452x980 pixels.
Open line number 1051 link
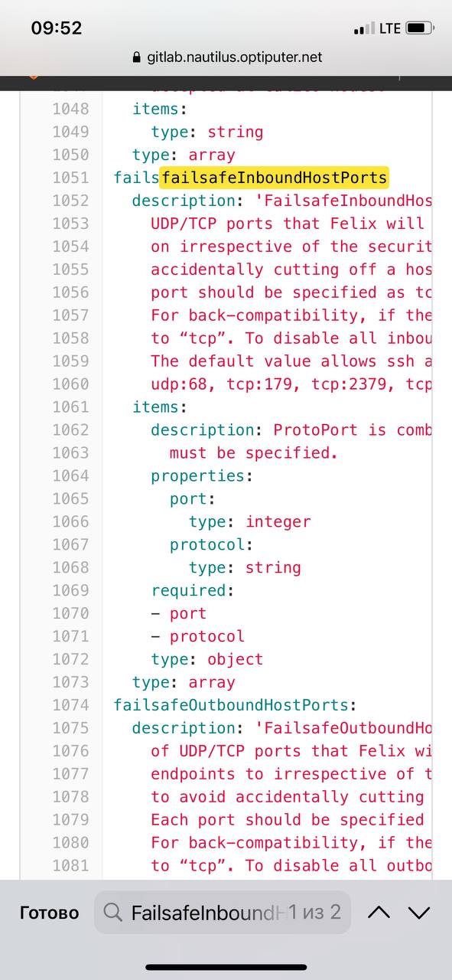pyautogui.click(x=70, y=178)
